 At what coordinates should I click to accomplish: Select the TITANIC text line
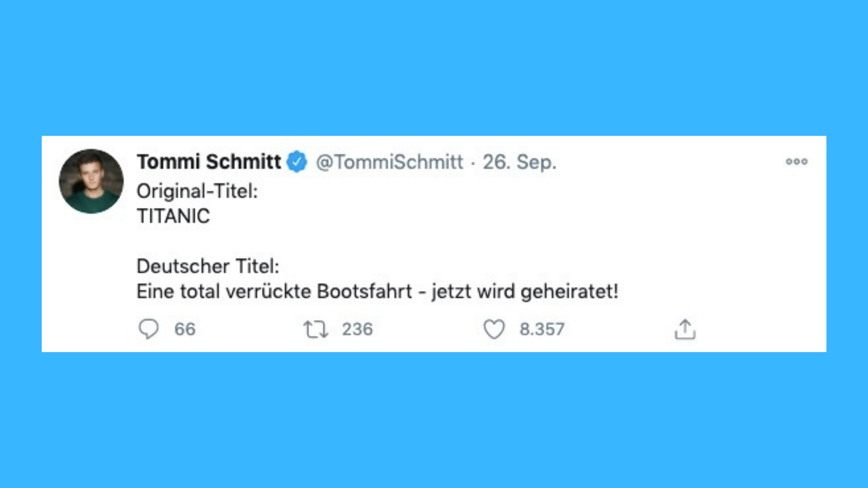click(x=174, y=216)
